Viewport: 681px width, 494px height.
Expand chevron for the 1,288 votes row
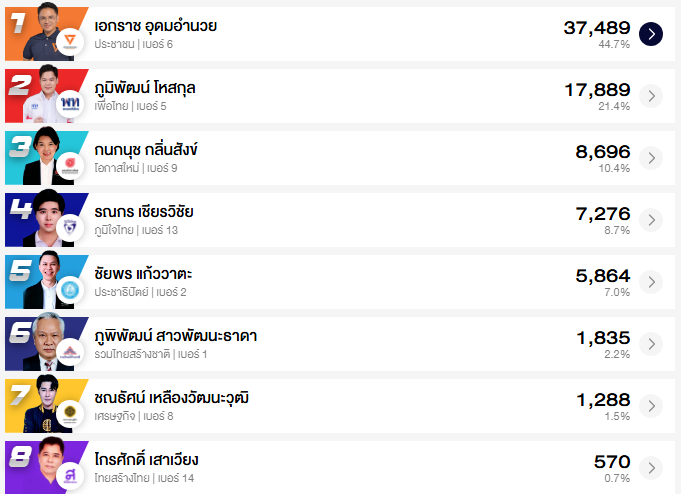point(651,406)
